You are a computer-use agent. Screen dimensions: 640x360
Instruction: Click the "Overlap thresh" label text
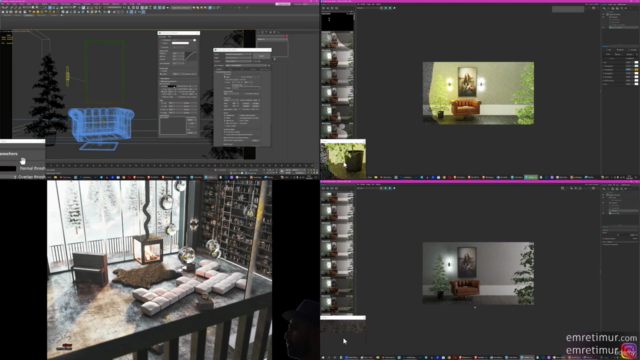point(31,177)
